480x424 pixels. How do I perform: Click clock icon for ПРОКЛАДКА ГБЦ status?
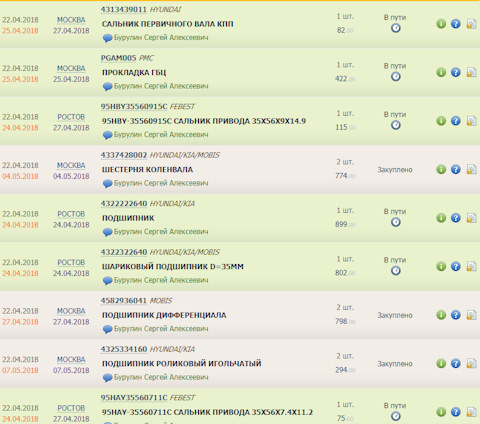click(x=396, y=77)
